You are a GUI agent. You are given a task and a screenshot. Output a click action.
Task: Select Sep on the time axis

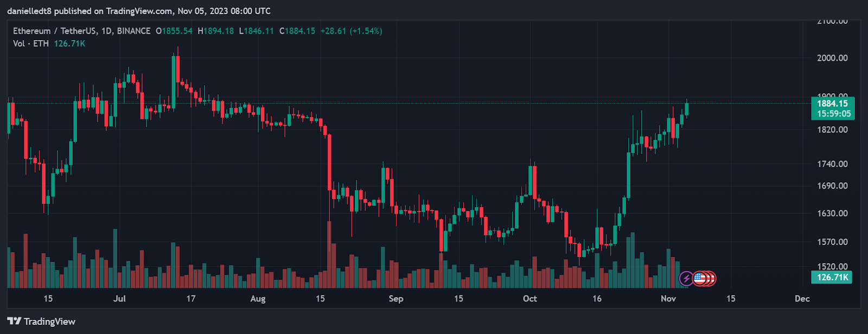pyautogui.click(x=396, y=299)
